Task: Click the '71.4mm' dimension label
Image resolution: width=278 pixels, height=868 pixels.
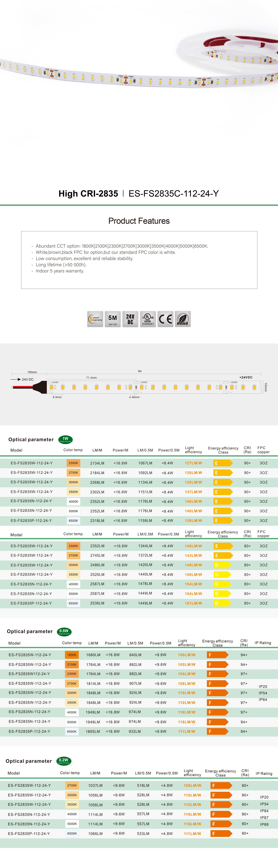Action: (91, 378)
